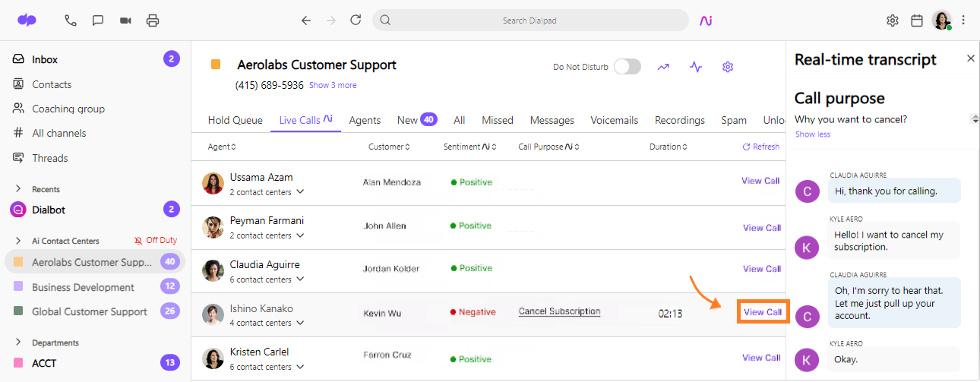Image resolution: width=980 pixels, height=382 pixels.
Task: Open the fax printer icon
Action: pyautogui.click(x=153, y=21)
